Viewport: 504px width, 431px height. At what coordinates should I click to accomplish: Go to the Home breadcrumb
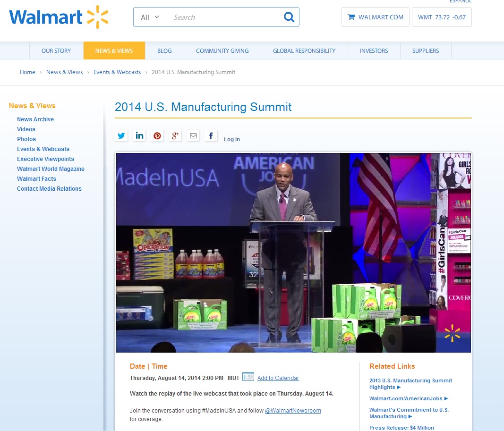tap(28, 72)
